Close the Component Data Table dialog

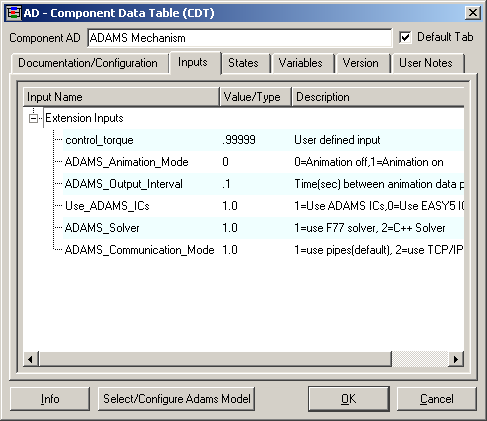(x=473, y=13)
